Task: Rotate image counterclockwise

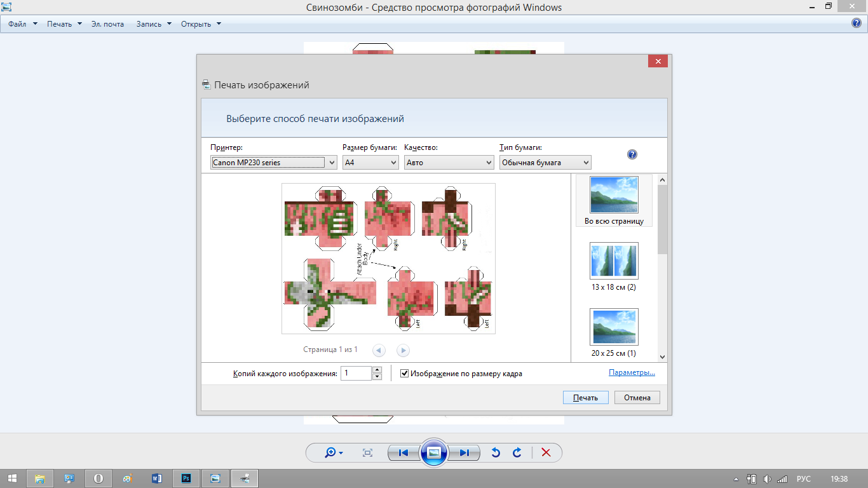Action: tap(496, 452)
